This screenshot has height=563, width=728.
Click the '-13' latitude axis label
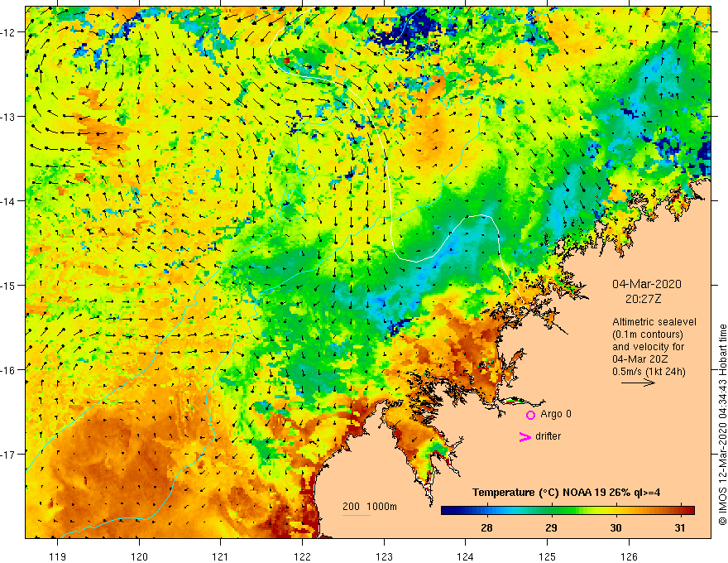point(8,117)
